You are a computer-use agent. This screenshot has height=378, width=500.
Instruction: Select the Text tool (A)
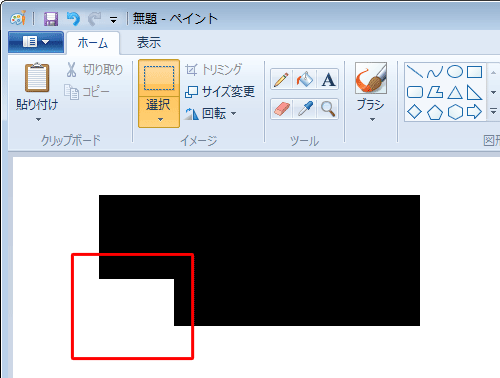(x=328, y=79)
